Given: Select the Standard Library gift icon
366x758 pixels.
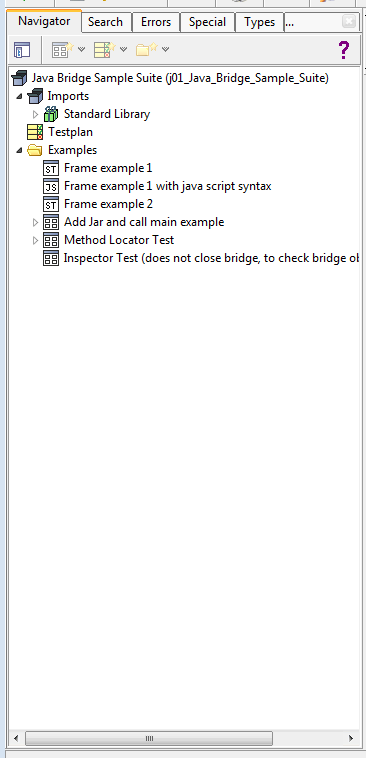Looking at the screenshot, I should tap(51, 114).
